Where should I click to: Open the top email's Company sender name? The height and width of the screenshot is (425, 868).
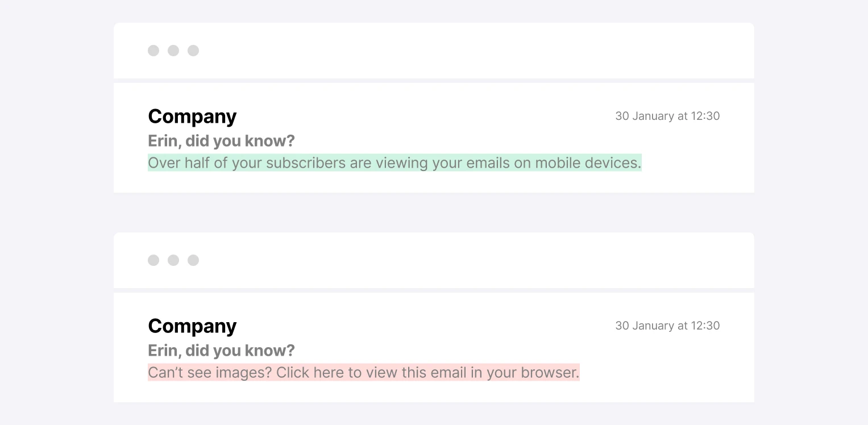coord(192,116)
